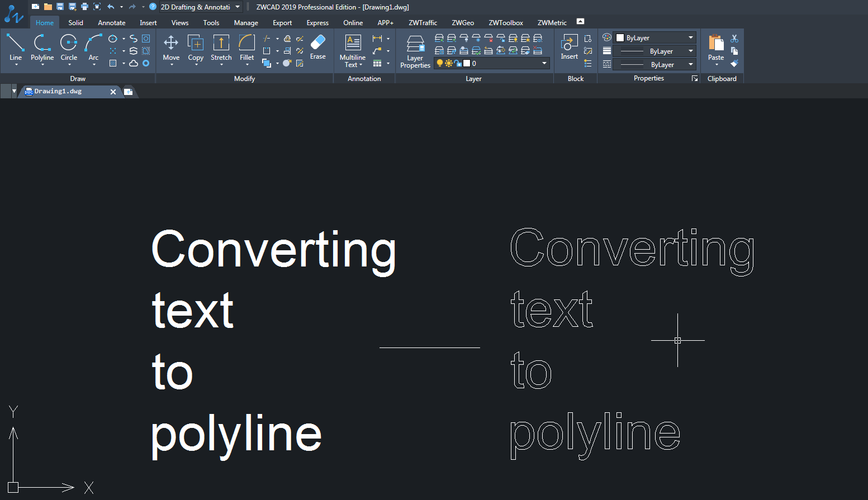Open the Undo history dropdown arrow
868x500 pixels.
(x=121, y=7)
